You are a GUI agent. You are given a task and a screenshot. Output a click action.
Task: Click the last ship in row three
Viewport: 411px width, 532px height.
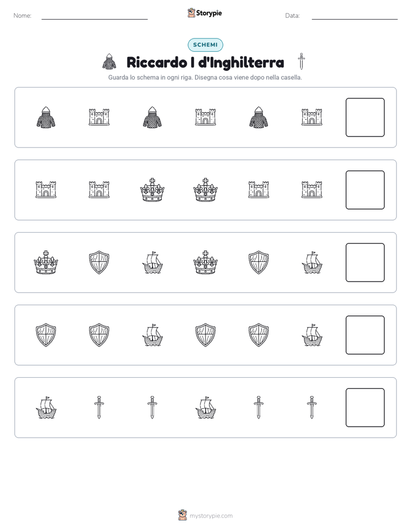311,263
